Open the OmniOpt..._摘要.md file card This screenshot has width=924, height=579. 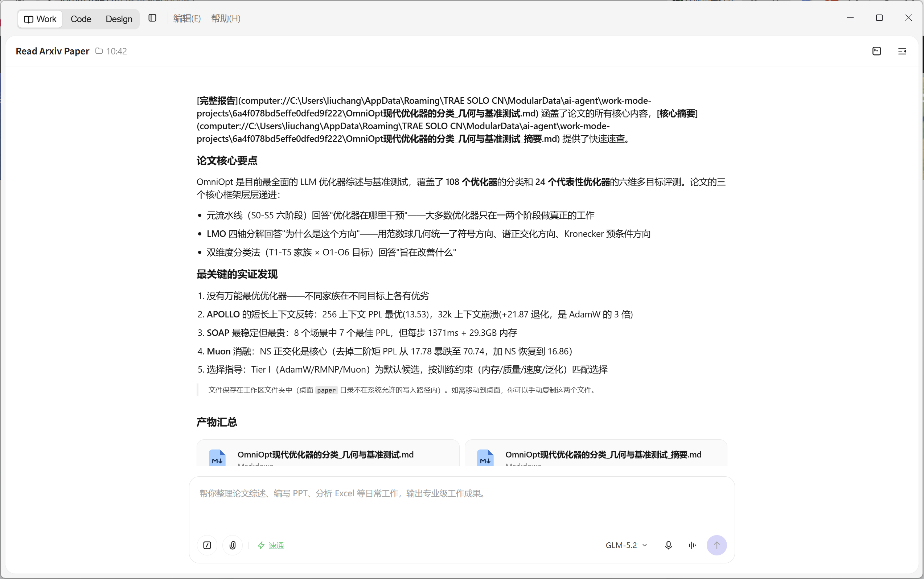pos(596,453)
